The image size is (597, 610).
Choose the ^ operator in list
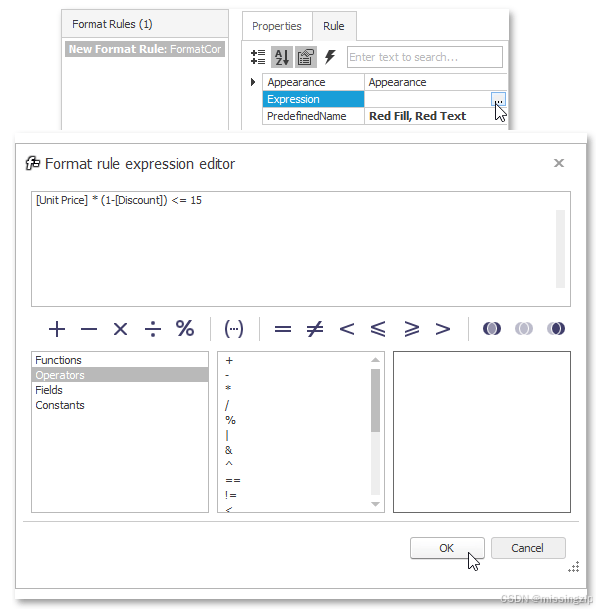click(229, 464)
